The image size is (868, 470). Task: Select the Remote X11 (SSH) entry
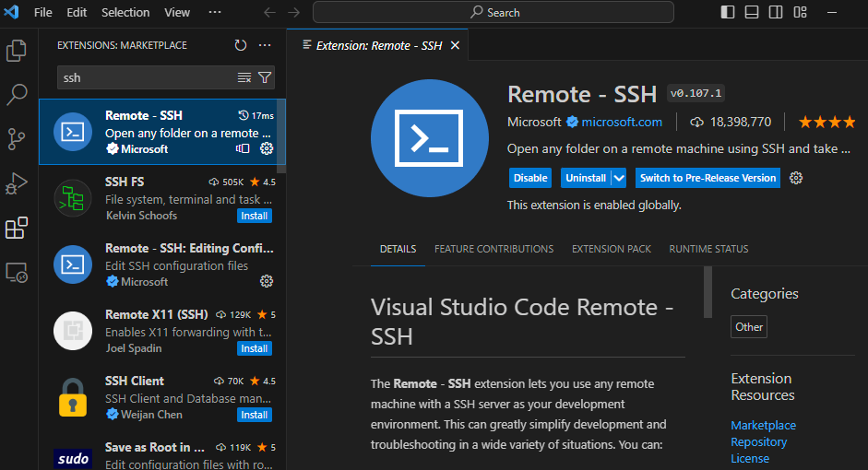click(162, 331)
